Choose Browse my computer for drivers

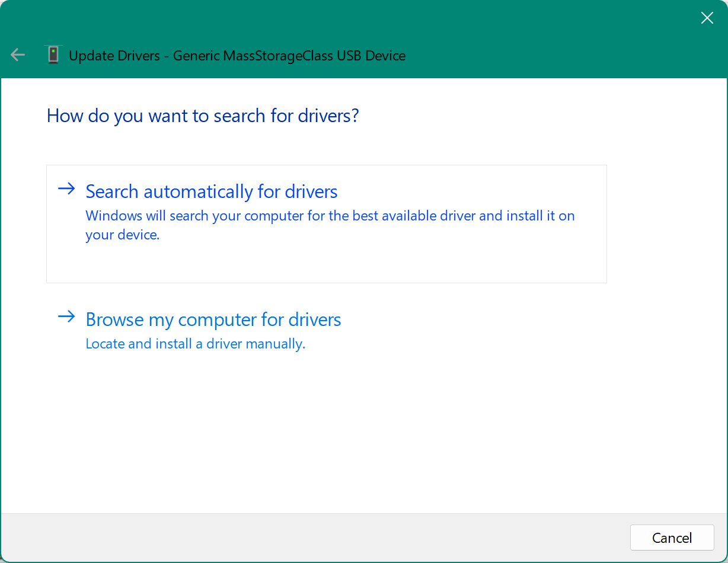(x=213, y=319)
